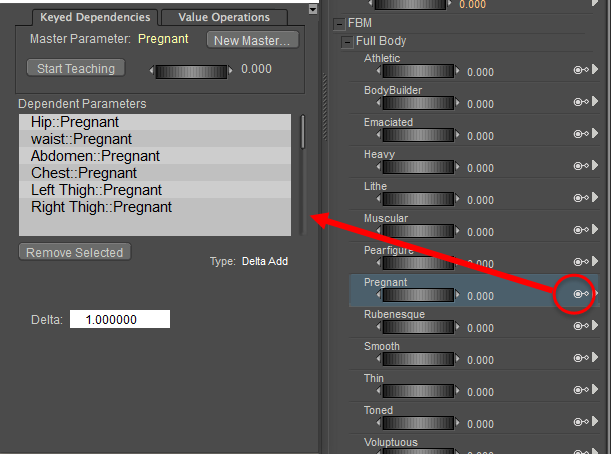Select waist::Pregnant in the dependent list
This screenshot has height=454, width=611.
[x=155, y=139]
